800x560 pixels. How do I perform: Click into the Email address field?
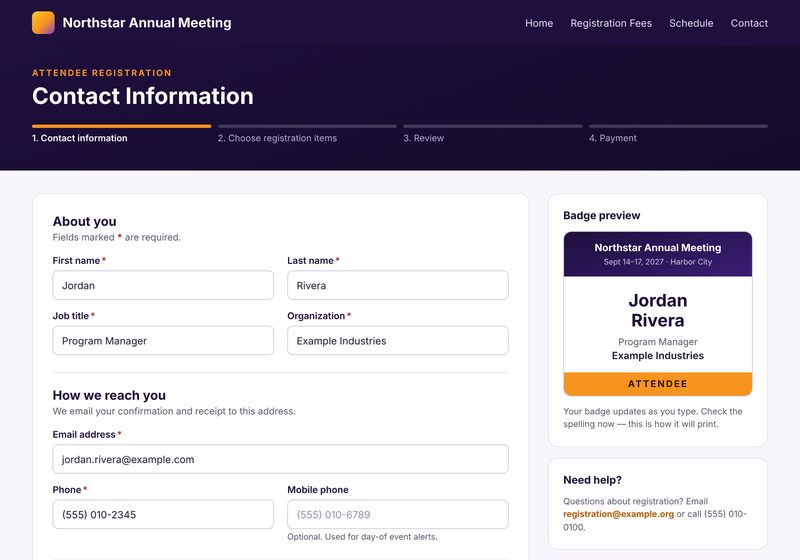pos(281,459)
